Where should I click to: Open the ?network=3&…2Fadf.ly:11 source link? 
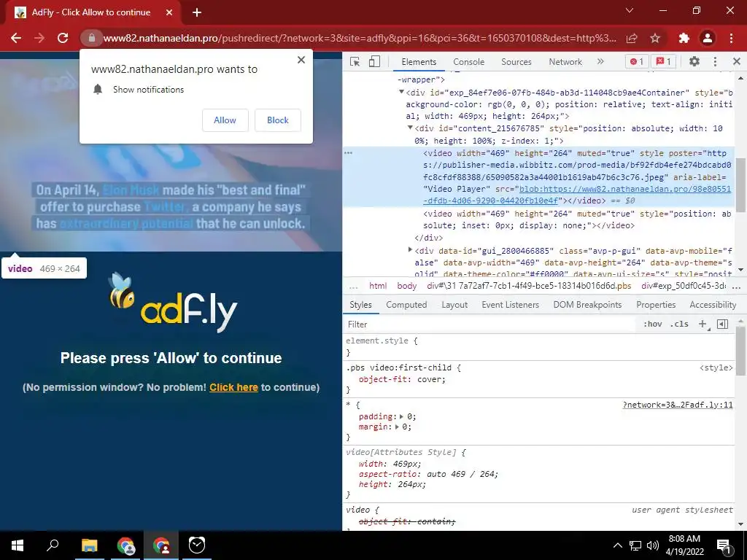(x=678, y=405)
